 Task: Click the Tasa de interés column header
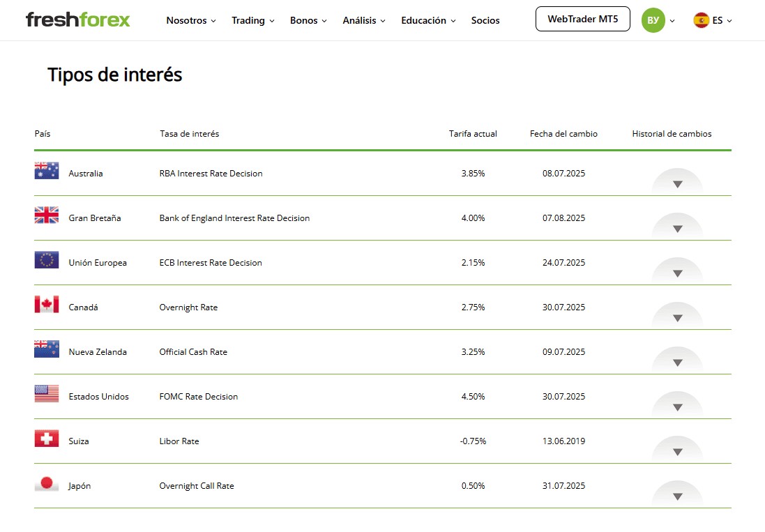(189, 134)
